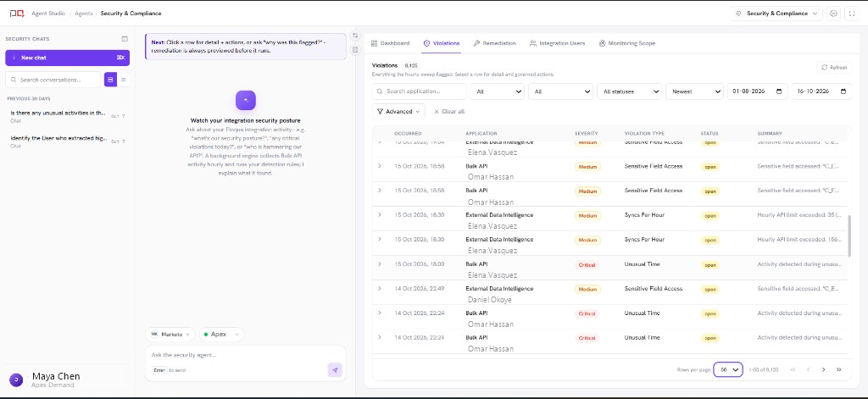This screenshot has width=868, height=399.
Task: Click the VIOLATION TYPE column header
Action: coord(644,133)
